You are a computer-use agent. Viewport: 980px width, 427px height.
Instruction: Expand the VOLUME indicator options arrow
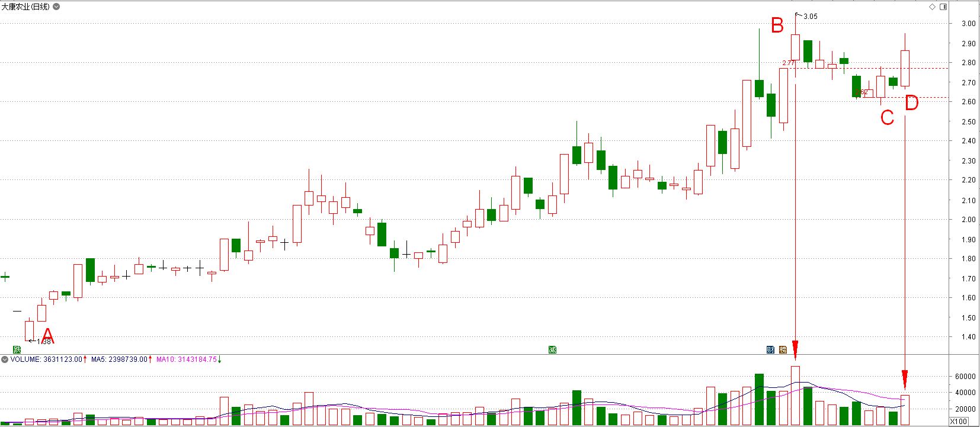5,359
